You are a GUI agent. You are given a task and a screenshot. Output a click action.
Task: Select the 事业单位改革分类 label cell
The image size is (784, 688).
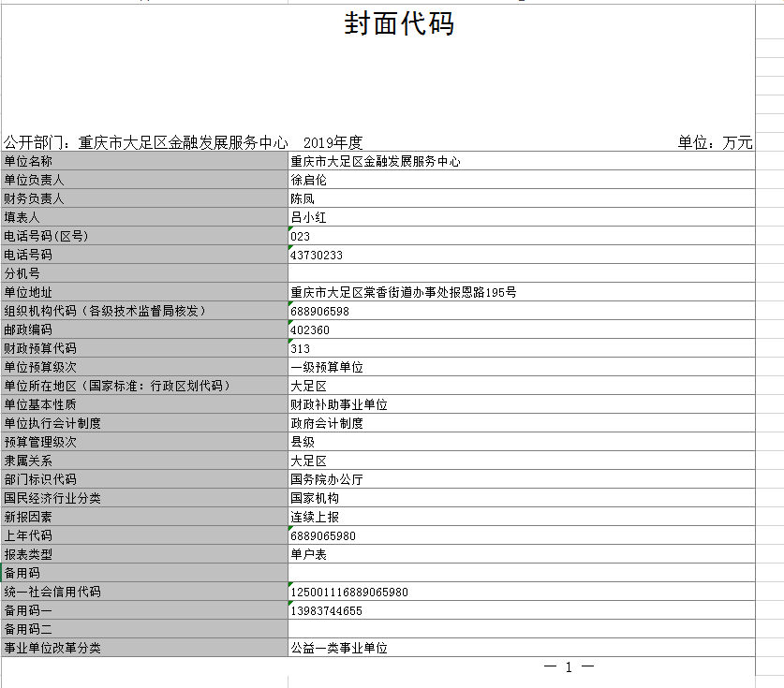(x=144, y=648)
